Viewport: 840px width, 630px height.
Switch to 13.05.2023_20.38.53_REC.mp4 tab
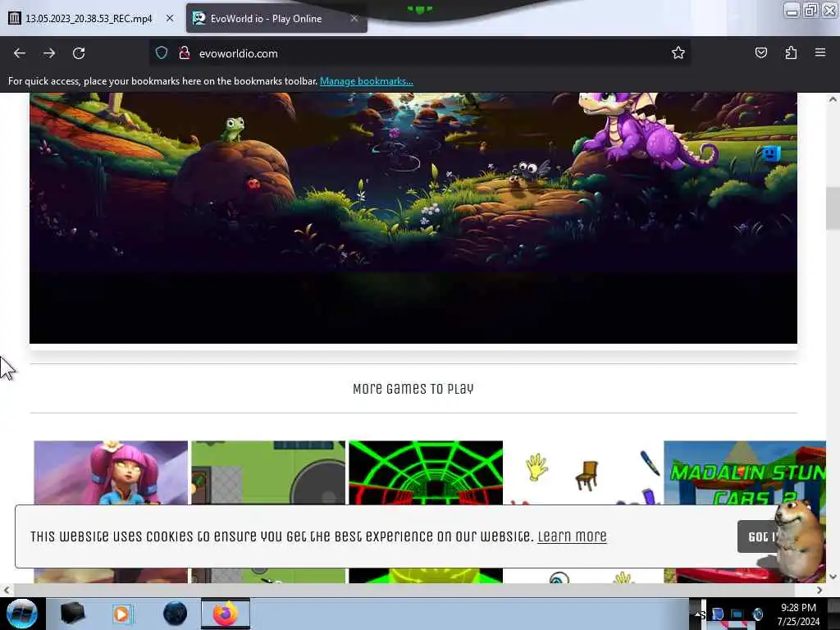click(92, 18)
